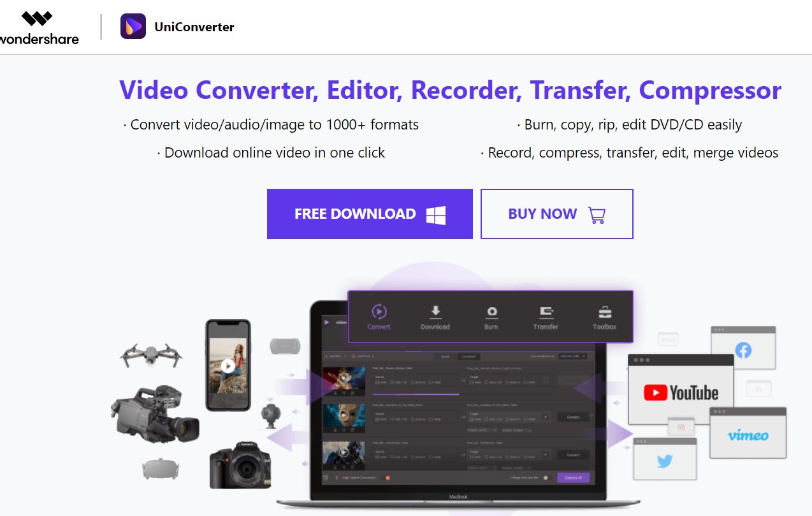Image resolution: width=812 pixels, height=516 pixels.
Task: Click the UniConverter purple app icon
Action: point(133,27)
